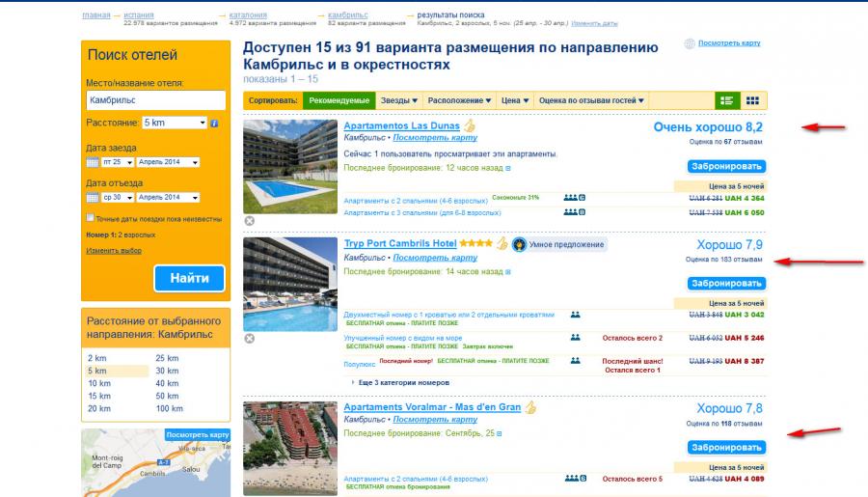The image size is (868, 497).
Task: Click info icon next to distance dropdown
Action: pos(214,124)
